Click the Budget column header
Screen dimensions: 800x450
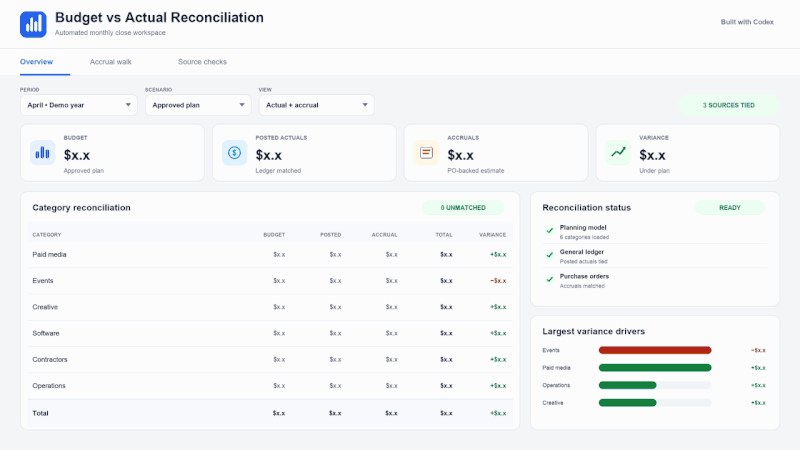274,235
